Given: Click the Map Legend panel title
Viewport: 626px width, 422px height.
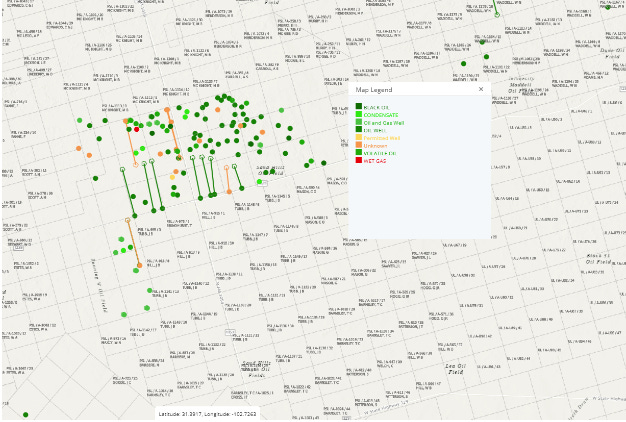Looking at the screenshot, I should tap(374, 90).
